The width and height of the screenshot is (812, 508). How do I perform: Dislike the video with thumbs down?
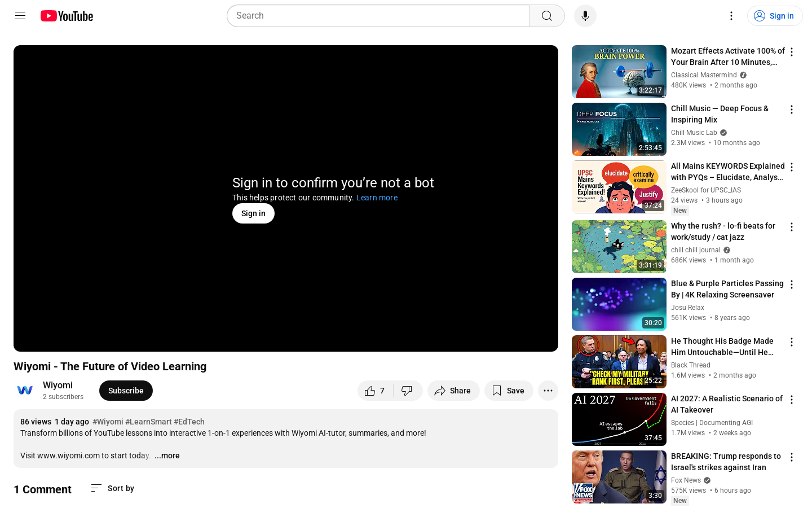point(407,391)
